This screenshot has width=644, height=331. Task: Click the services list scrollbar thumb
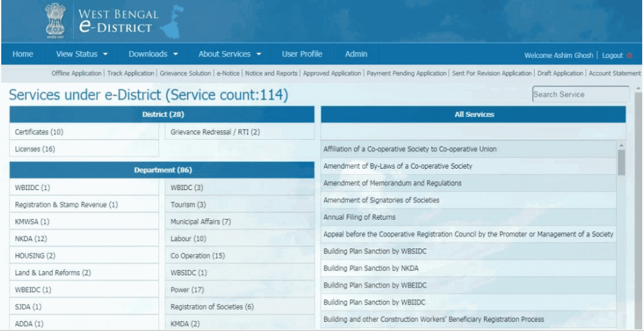pyautogui.click(x=621, y=162)
